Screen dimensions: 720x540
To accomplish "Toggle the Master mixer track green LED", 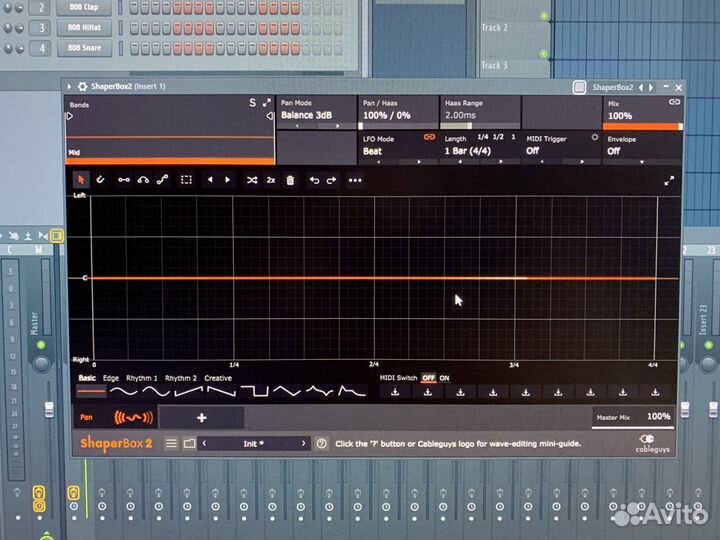I will point(41,345).
